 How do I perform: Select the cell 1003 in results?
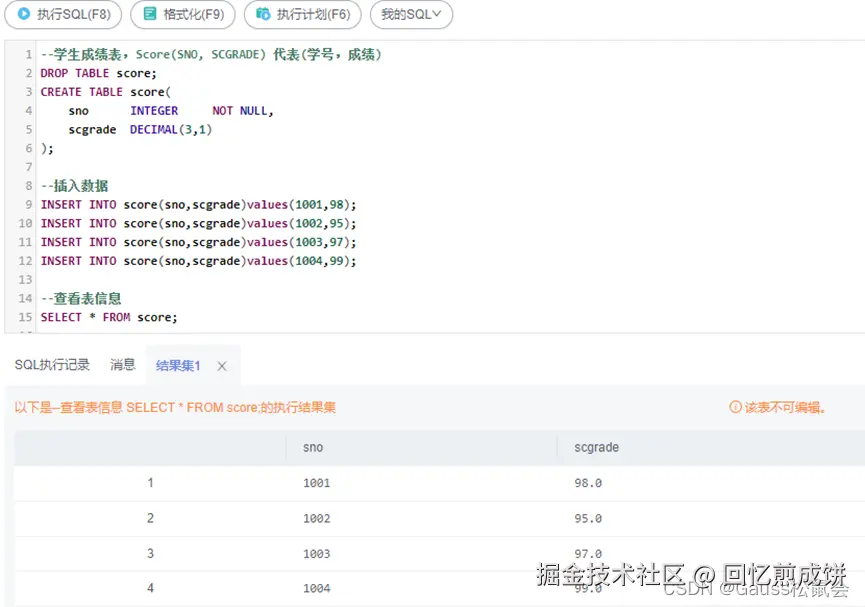click(317, 554)
